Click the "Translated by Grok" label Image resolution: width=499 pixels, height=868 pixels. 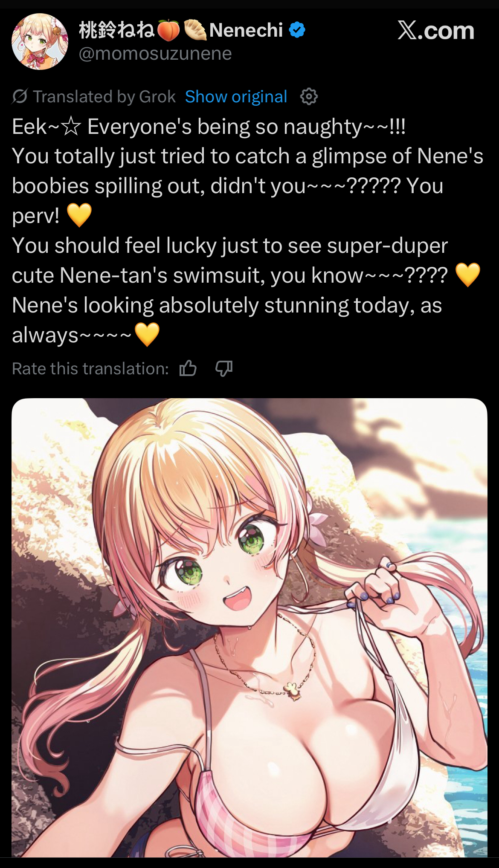pos(104,97)
